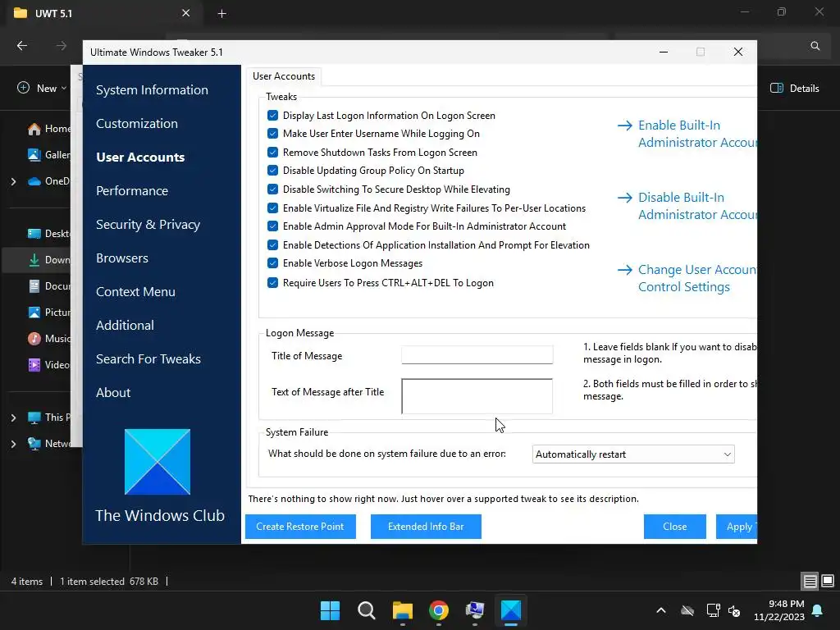
Task: Show hidden system tray icons chevron
Action: pos(661,610)
